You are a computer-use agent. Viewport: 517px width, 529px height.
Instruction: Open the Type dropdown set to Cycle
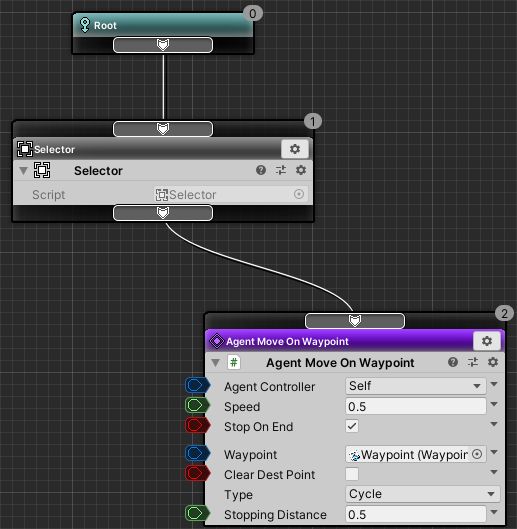423,494
